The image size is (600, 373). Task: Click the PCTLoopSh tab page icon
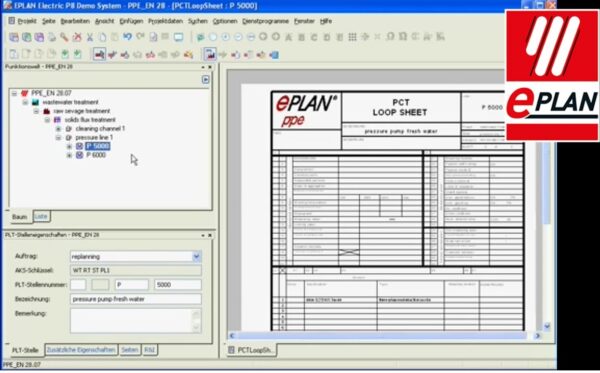click(x=231, y=350)
